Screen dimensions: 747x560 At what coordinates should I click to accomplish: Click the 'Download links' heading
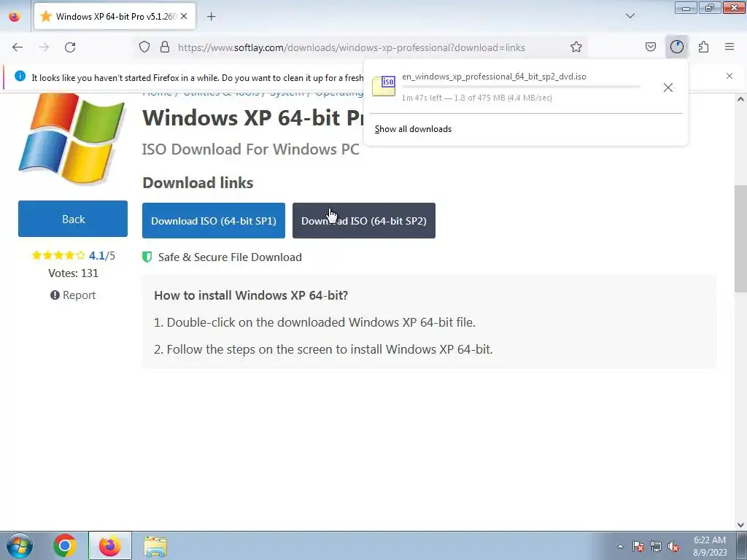[x=198, y=183]
